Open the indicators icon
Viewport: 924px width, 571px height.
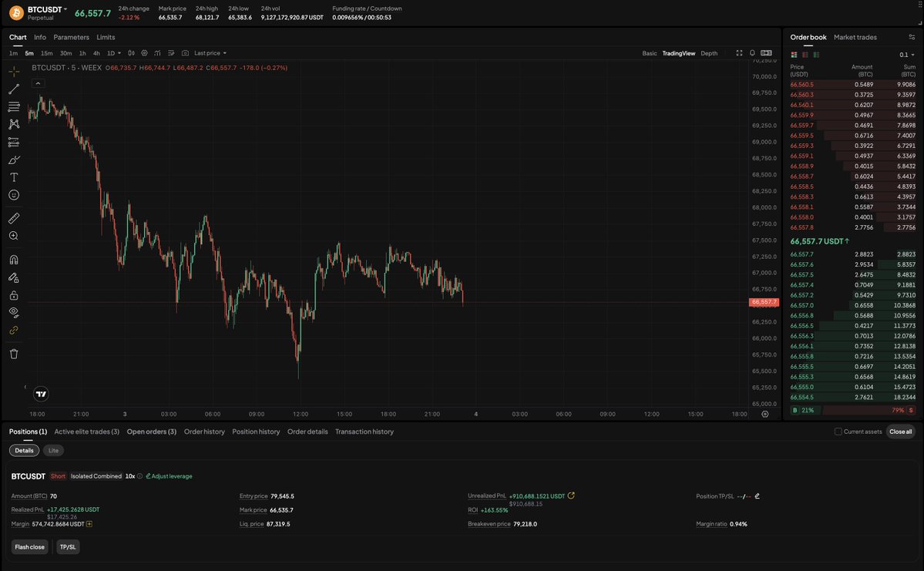pyautogui.click(x=157, y=53)
